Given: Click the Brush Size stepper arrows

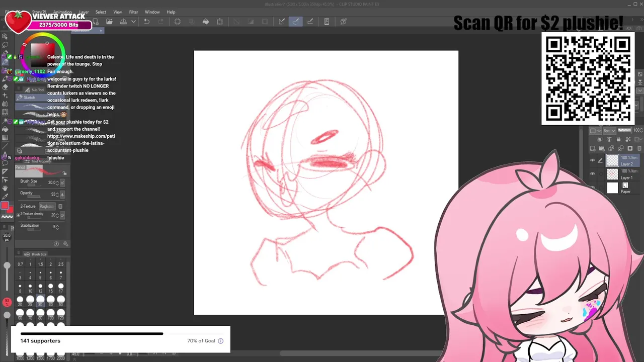Looking at the screenshot, I should point(57,183).
